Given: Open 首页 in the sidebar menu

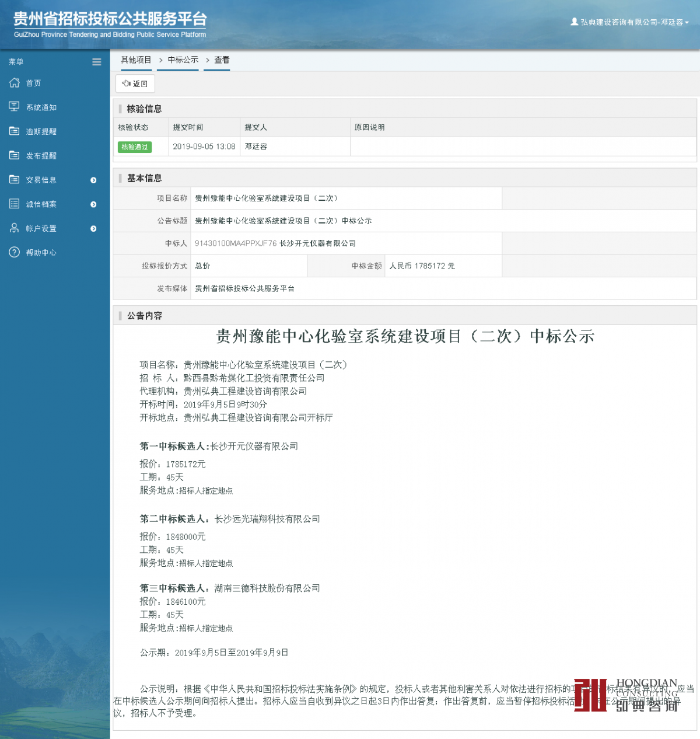Looking at the screenshot, I should pyautogui.click(x=33, y=83).
